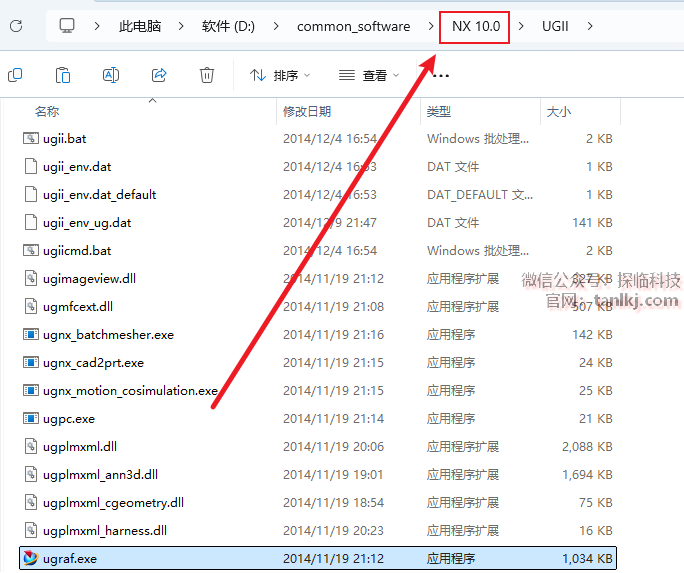
Task: Select the file name ugraf.exe
Action: (x=70, y=559)
